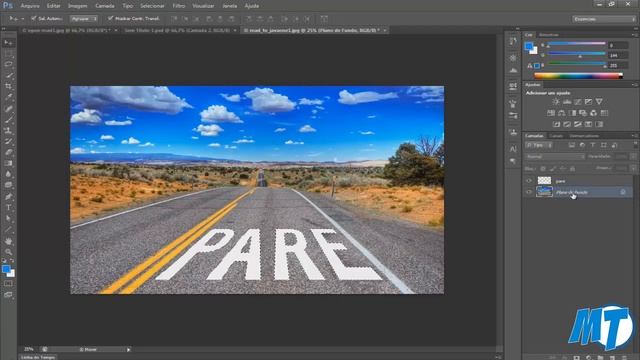Add a Brightness/Contrast adjustment
This screenshot has width=640, height=360.
coord(556,102)
